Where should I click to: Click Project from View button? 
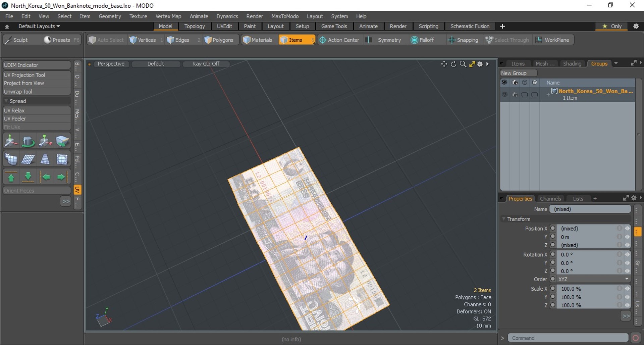[x=37, y=83]
